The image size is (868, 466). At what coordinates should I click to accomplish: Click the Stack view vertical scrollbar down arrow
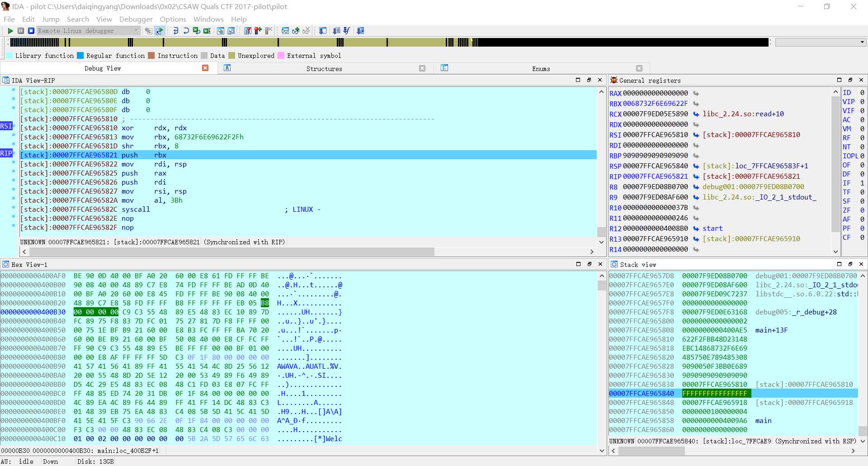point(863,441)
